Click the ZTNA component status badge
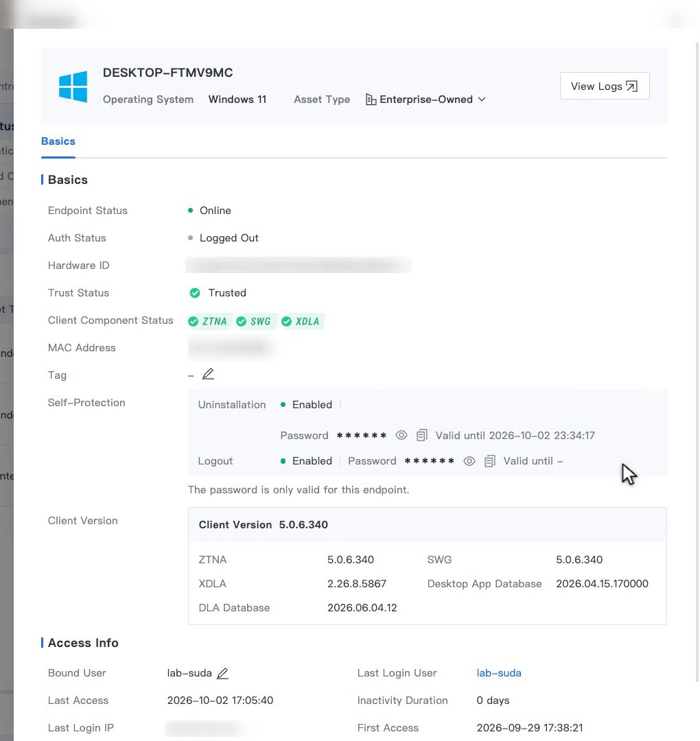This screenshot has height=741, width=700. (x=209, y=321)
